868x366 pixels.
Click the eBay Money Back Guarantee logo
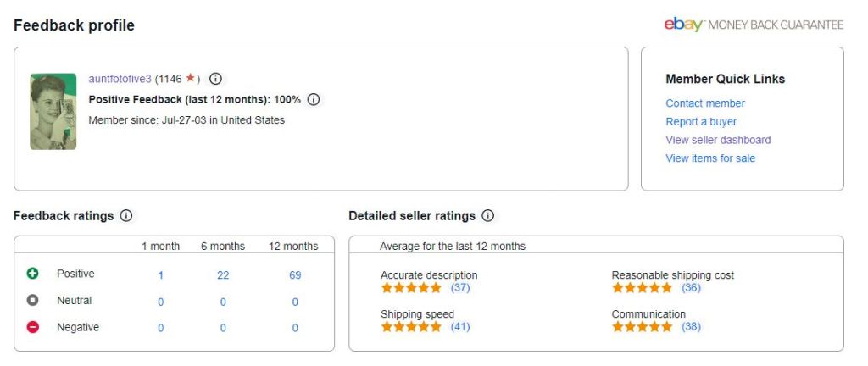(754, 25)
